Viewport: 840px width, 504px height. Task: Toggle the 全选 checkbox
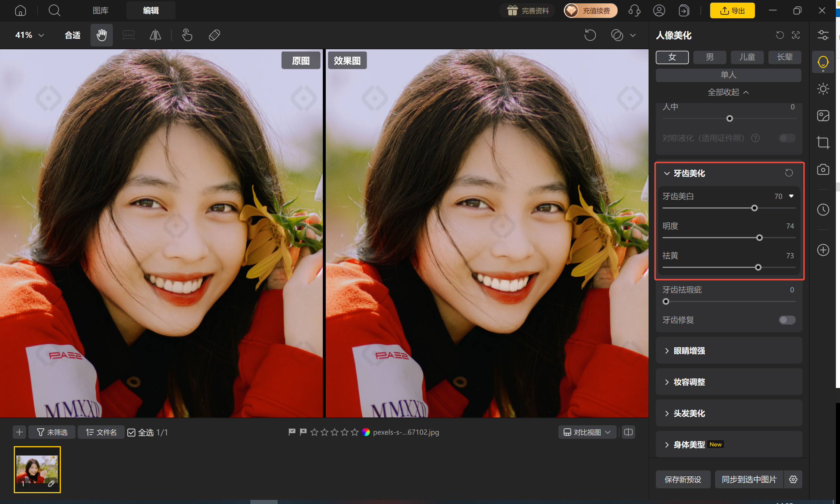tap(131, 432)
